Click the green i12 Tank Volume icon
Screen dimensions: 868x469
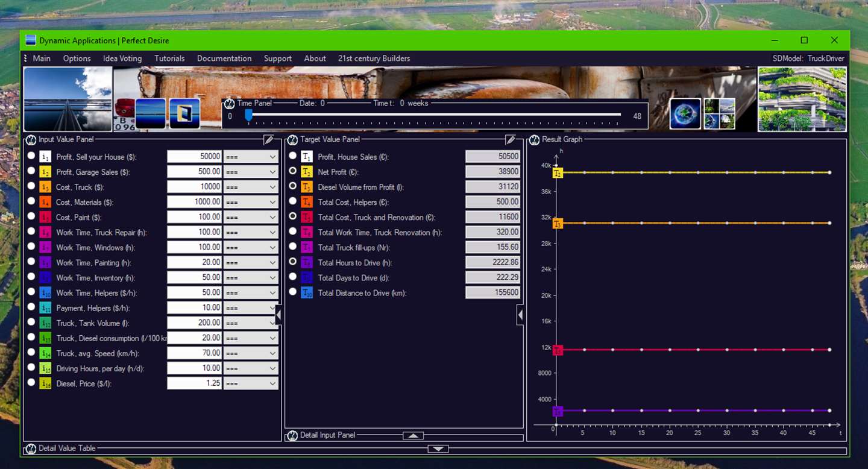[x=45, y=323]
